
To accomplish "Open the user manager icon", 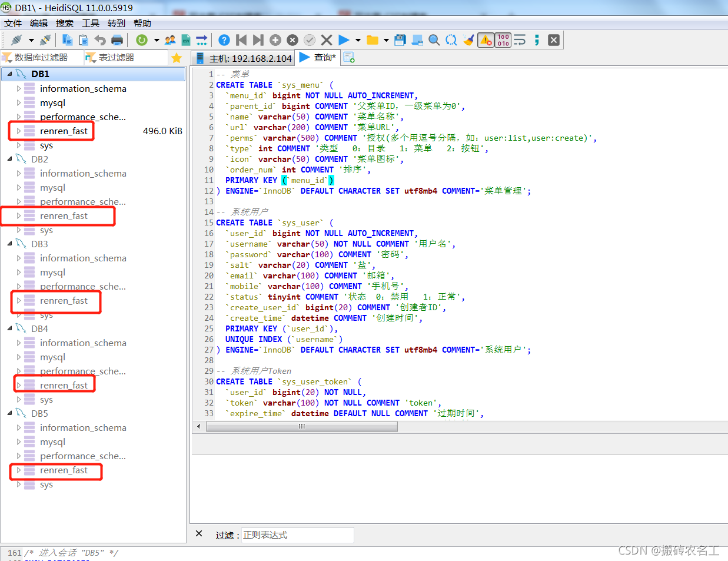I will 170,40.
